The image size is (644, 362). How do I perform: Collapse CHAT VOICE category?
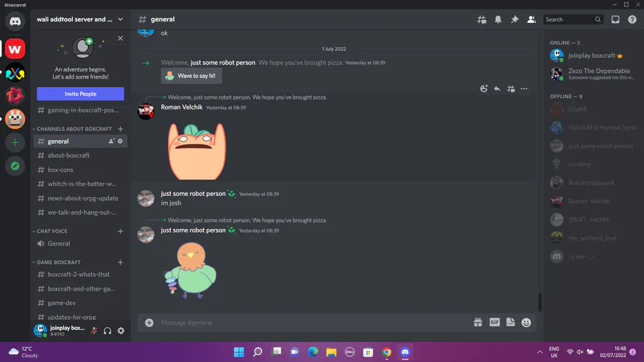pos(50,231)
